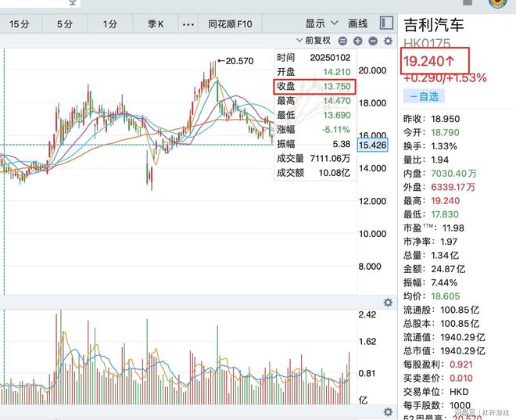Click the tooltip 振幅 5.38 row
516x420 pixels.
[x=314, y=144]
